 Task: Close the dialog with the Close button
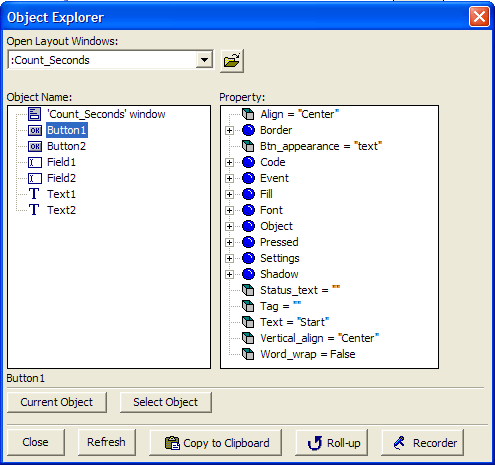pos(36,442)
